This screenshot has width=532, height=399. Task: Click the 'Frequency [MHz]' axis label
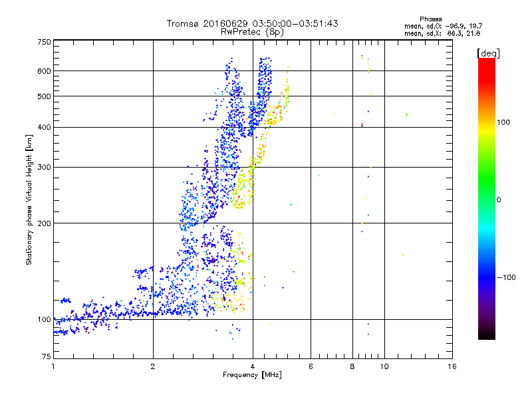click(x=252, y=375)
